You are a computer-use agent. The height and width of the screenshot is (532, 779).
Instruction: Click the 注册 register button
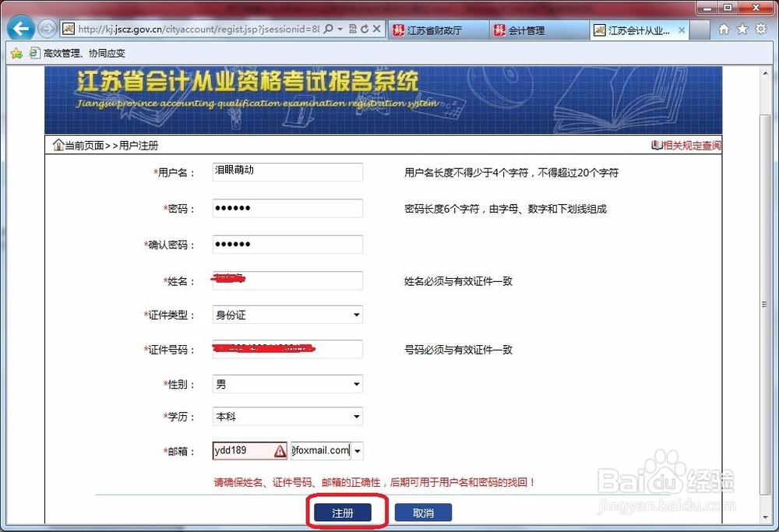click(x=342, y=513)
